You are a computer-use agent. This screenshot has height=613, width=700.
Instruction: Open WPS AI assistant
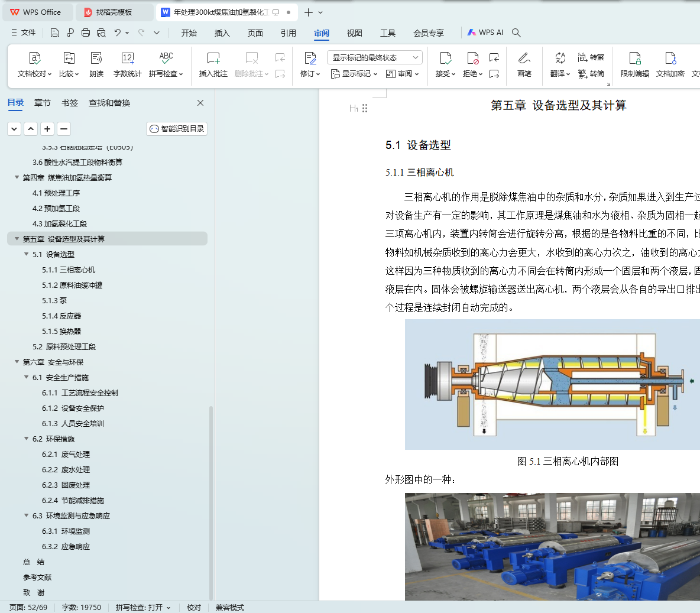485,33
